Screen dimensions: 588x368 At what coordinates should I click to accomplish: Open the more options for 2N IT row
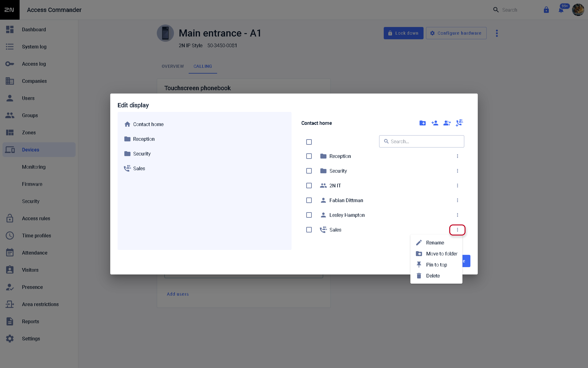coord(457,186)
